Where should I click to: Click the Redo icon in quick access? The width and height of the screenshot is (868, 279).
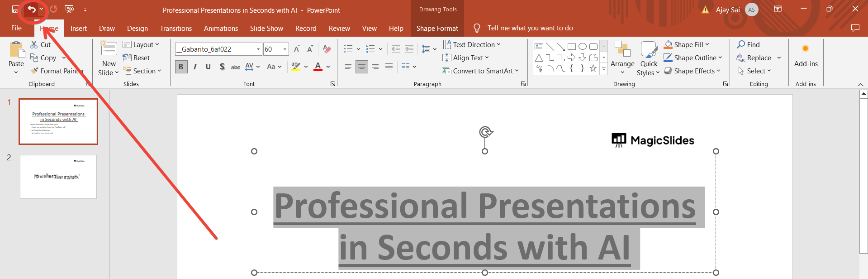click(x=53, y=9)
